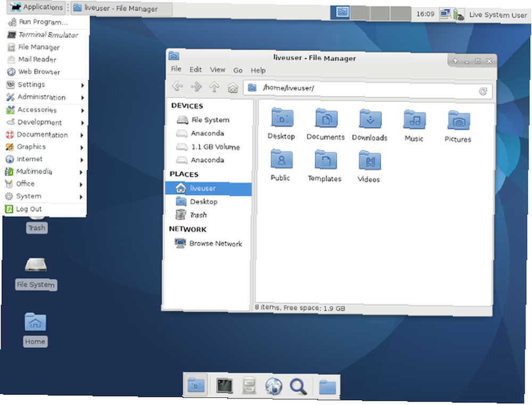Open the file cabinet icon in the dock
532x405 pixels.
click(x=249, y=386)
